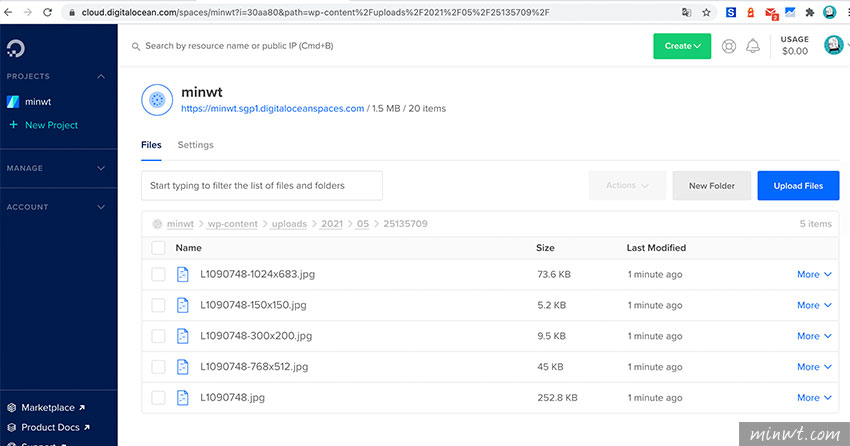850x446 pixels.
Task: Open More menu for L1090748-768x512.jpg
Action: 814,367
